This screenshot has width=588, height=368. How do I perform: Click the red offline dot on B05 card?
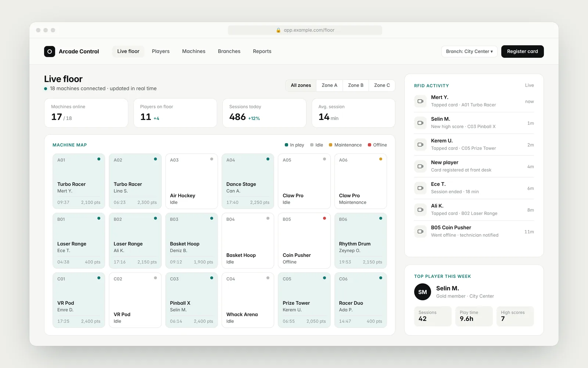325,218
